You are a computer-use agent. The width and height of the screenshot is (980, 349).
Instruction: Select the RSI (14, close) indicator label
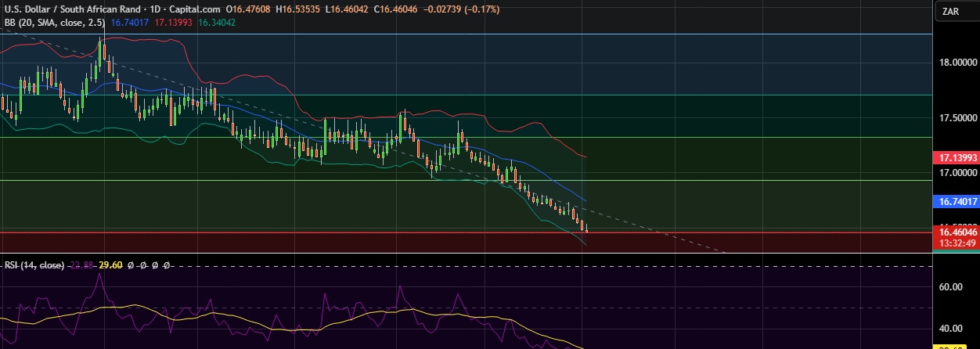pos(32,265)
